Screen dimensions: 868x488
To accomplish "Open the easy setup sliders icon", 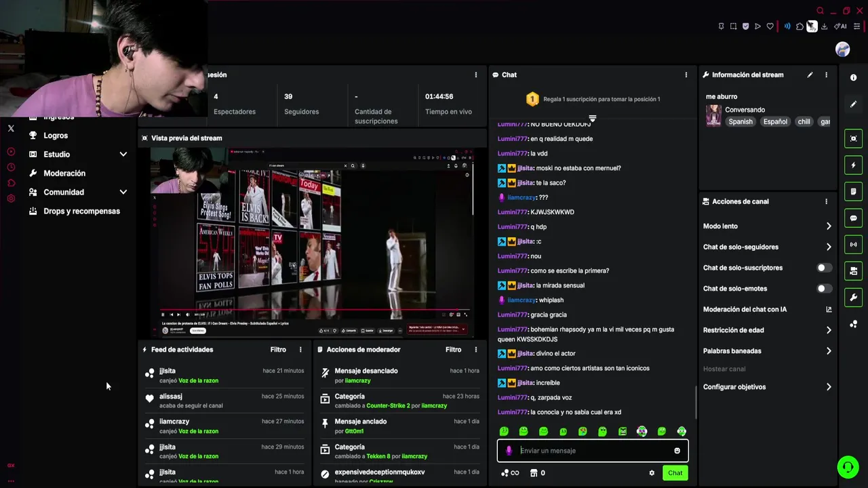I will (x=856, y=26).
